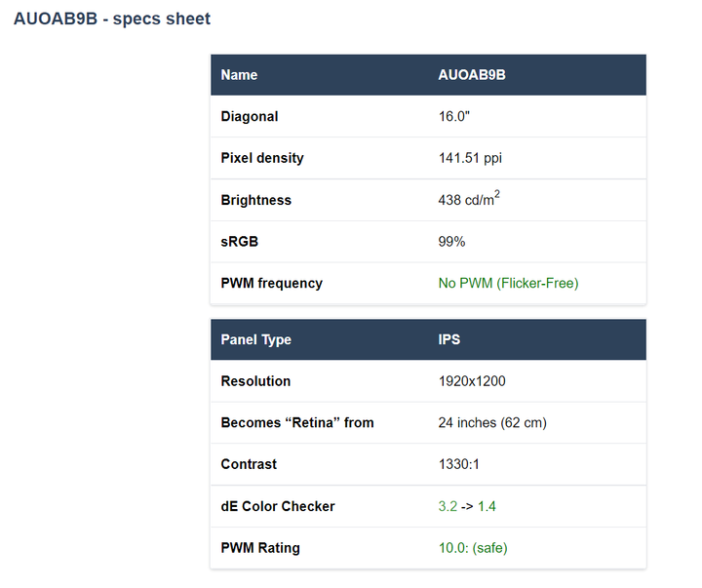The image size is (702, 588).
Task: Select the Name header cell
Action: pyautogui.click(x=239, y=75)
